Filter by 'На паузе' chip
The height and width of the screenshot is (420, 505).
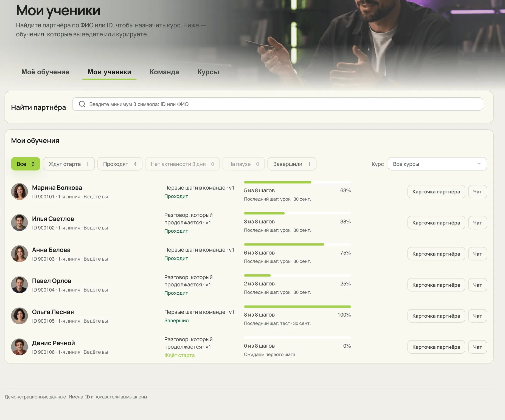243,164
